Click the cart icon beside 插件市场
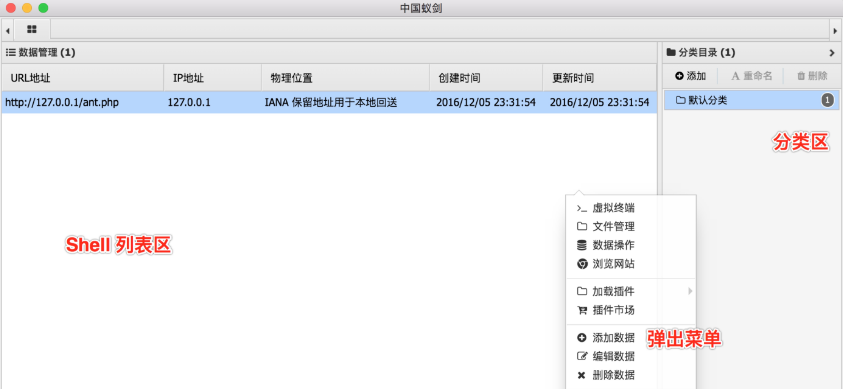This screenshot has height=389, width=843. click(582, 310)
